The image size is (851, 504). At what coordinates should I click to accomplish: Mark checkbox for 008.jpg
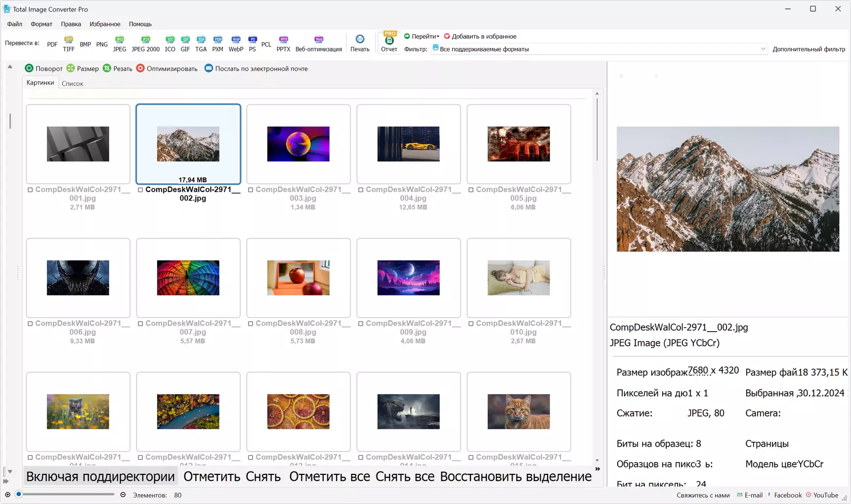(x=251, y=324)
